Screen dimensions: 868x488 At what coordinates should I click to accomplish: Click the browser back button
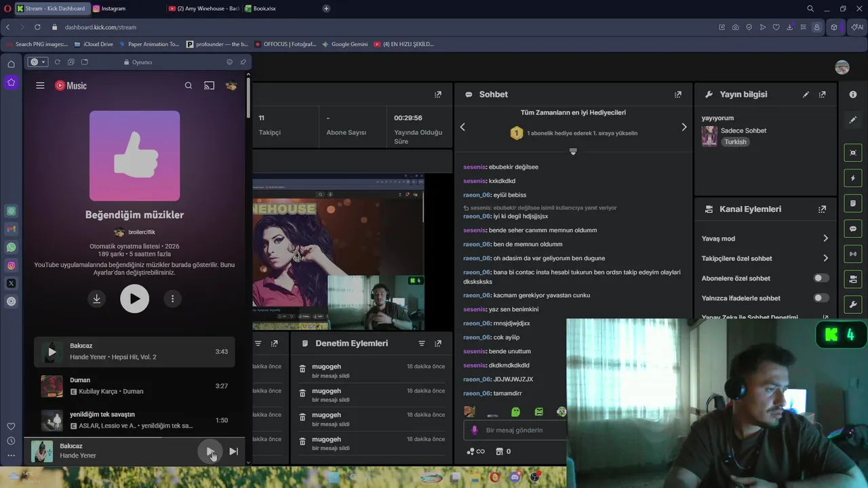click(8, 27)
